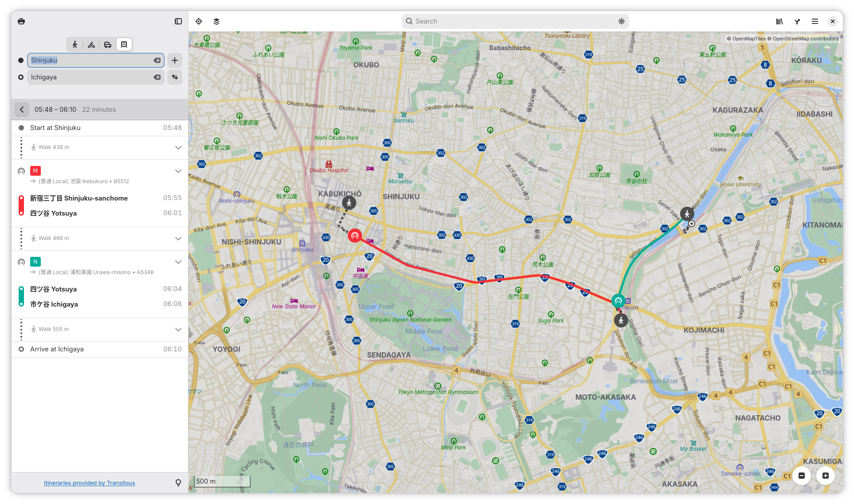Expand the Walk 505 m step
This screenshot has width=854, height=504.
[x=178, y=329]
